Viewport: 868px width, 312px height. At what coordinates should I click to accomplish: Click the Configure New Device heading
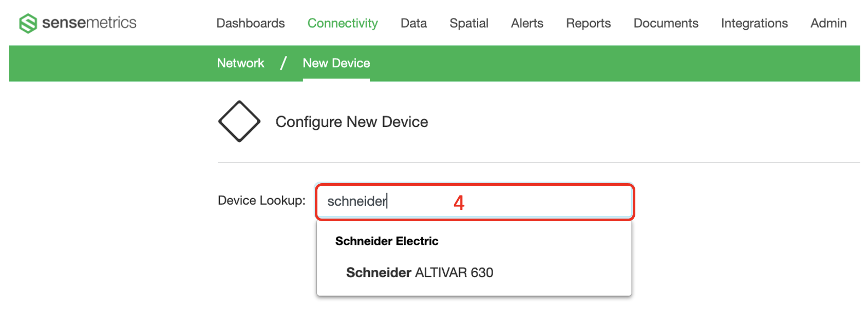point(352,122)
